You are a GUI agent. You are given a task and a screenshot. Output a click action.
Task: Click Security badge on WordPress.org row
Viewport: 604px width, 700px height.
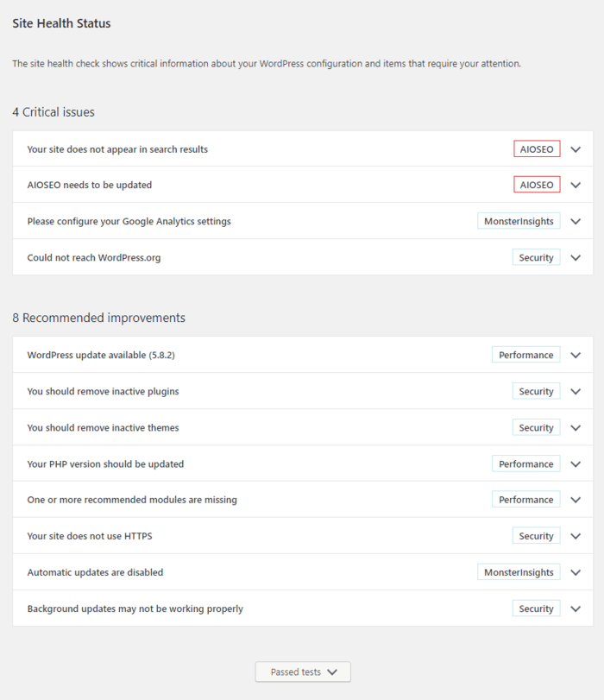536,257
